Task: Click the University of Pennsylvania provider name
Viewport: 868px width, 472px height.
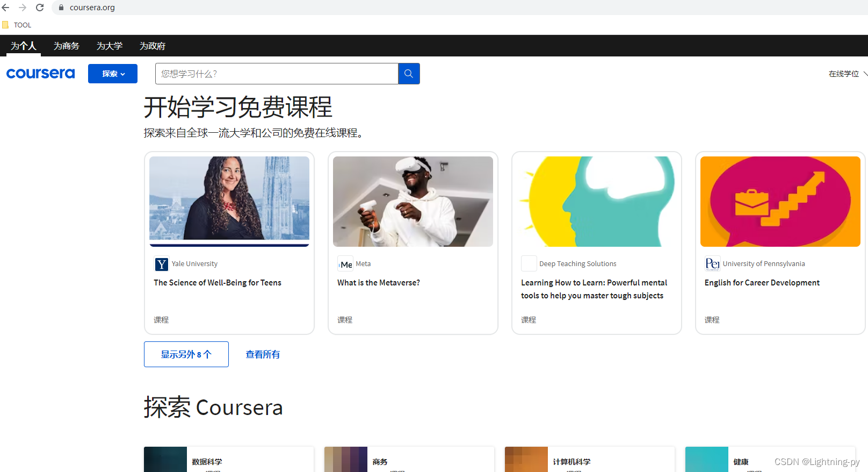Action: pos(764,264)
